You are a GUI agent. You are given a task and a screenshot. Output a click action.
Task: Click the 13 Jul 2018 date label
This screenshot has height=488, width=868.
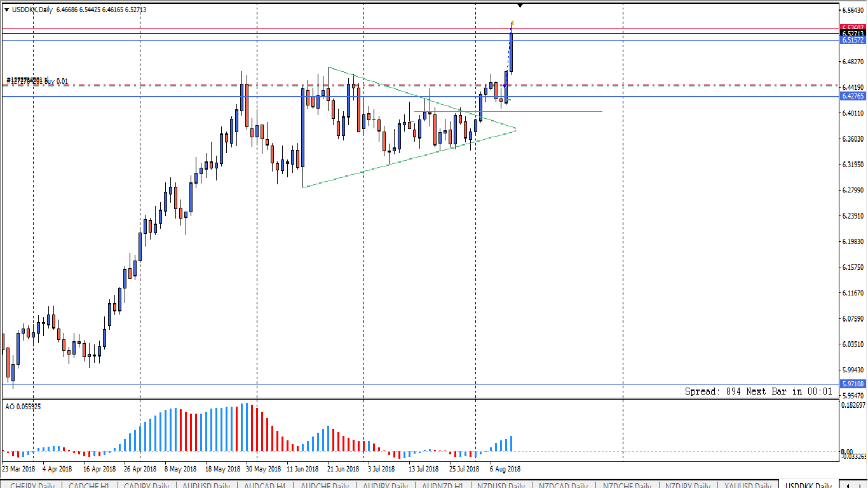424,469
